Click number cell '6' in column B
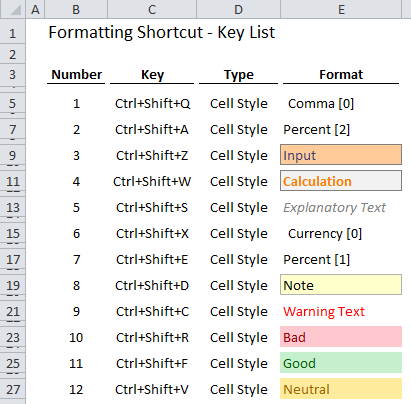Viewport: 411px width, 404px height. [x=76, y=233]
